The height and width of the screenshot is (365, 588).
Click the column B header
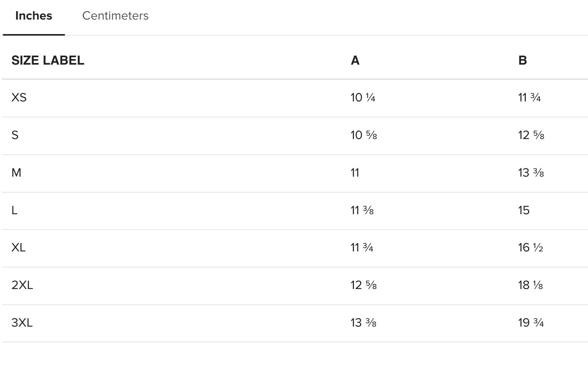[x=523, y=60]
